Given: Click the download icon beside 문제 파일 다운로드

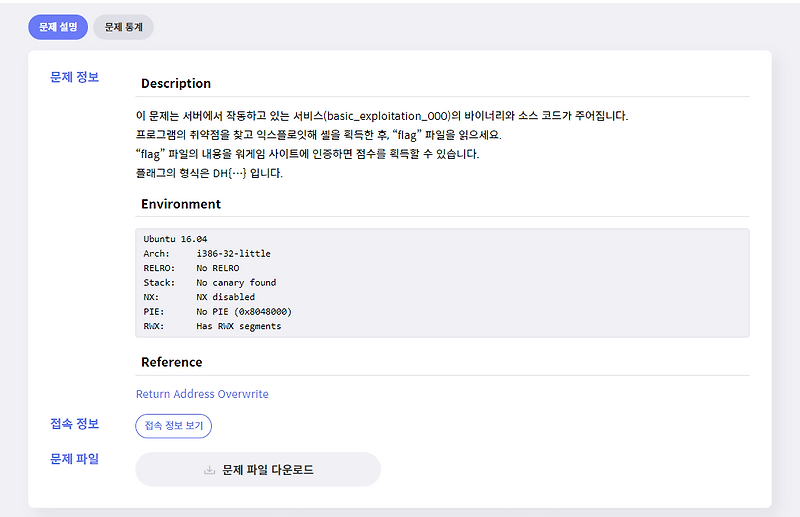Looking at the screenshot, I should [x=209, y=469].
